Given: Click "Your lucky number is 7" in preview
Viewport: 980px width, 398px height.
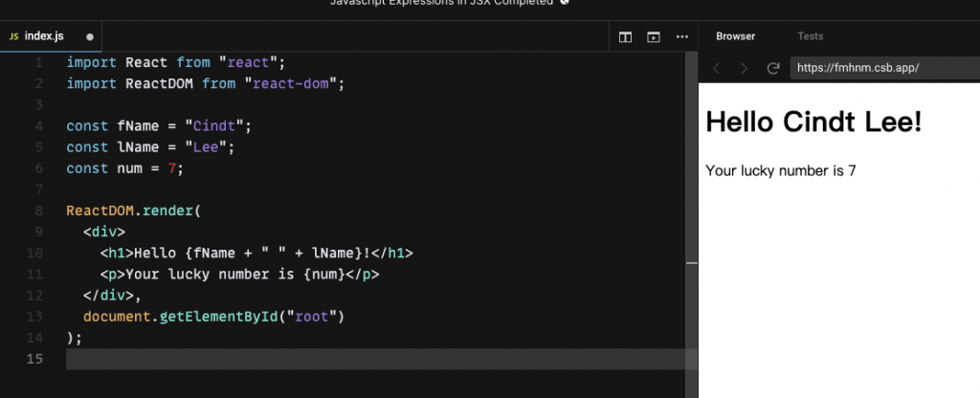Looking at the screenshot, I should click(781, 170).
